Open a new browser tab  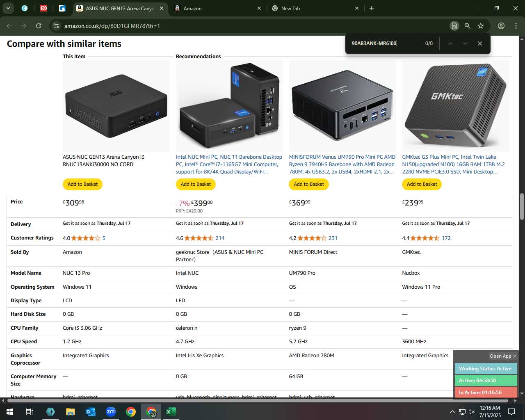click(372, 8)
